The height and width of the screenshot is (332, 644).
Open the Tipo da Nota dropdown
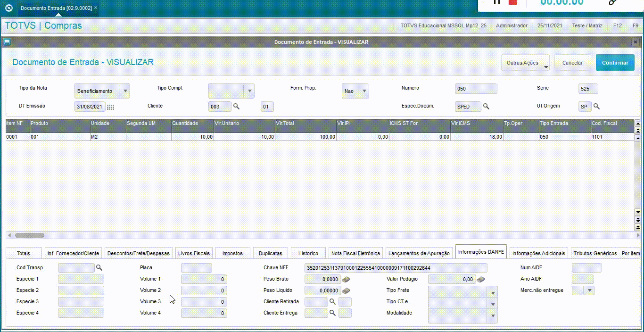tap(125, 91)
